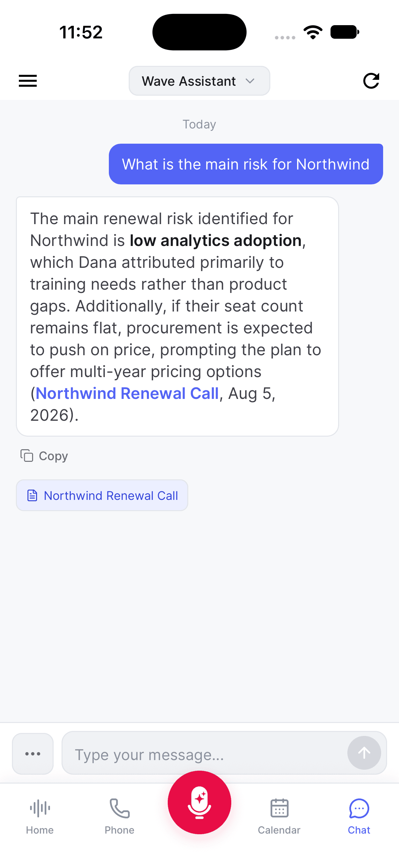
Task: Copy the assistant's response
Action: click(x=44, y=456)
